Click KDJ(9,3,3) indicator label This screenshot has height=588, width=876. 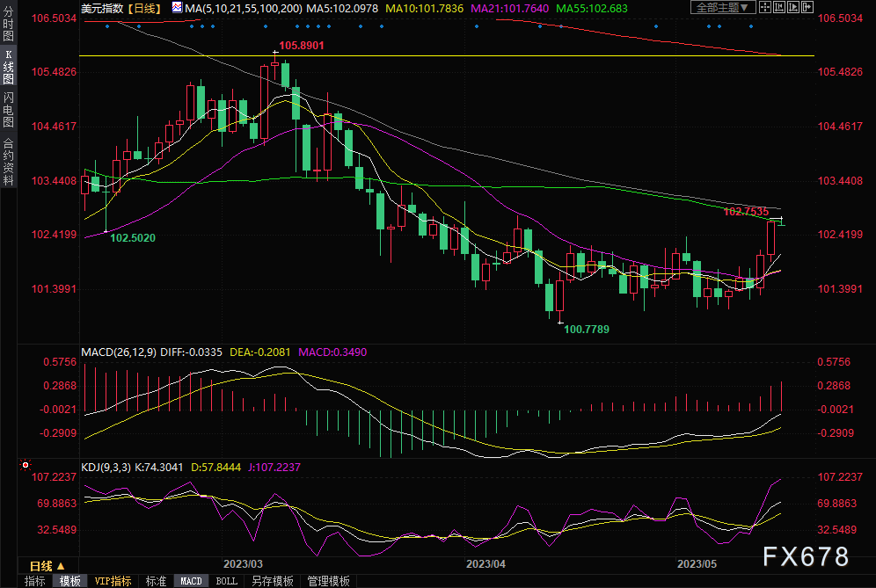click(x=106, y=468)
